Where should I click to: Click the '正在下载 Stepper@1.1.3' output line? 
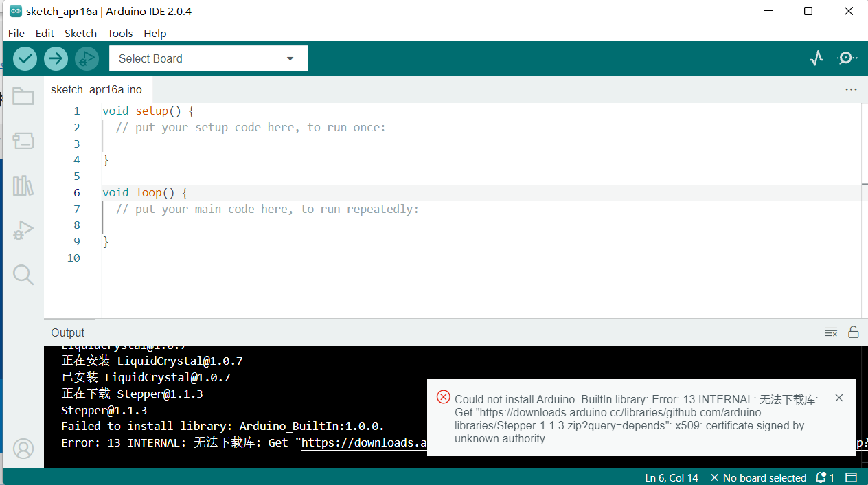(132, 394)
